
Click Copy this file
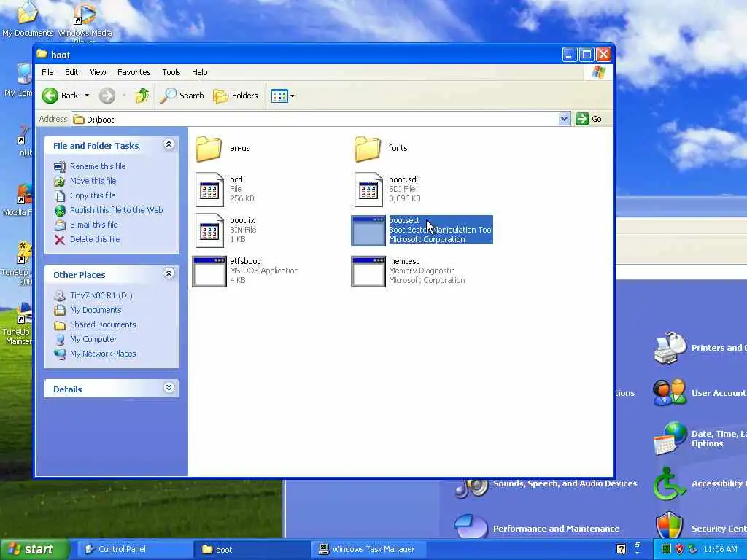[93, 195]
